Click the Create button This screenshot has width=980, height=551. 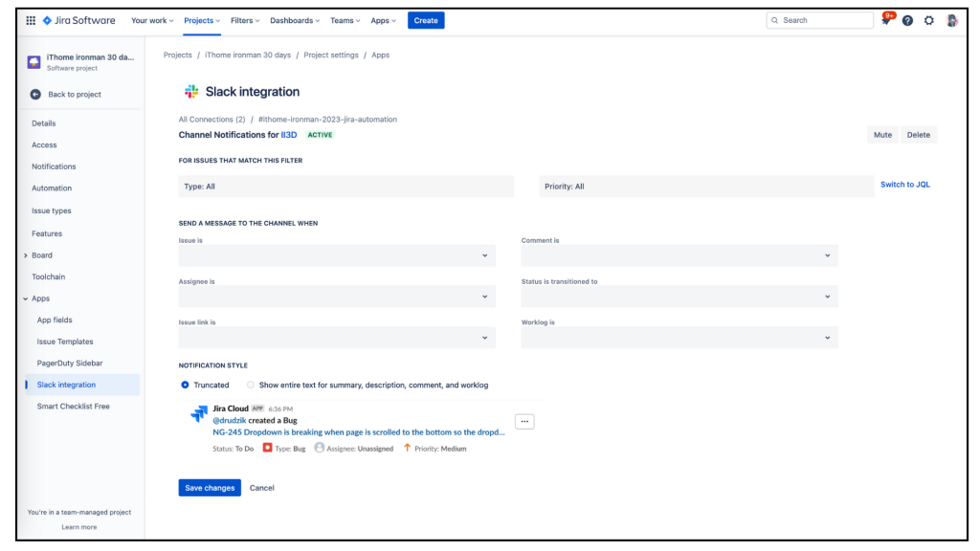coord(426,21)
